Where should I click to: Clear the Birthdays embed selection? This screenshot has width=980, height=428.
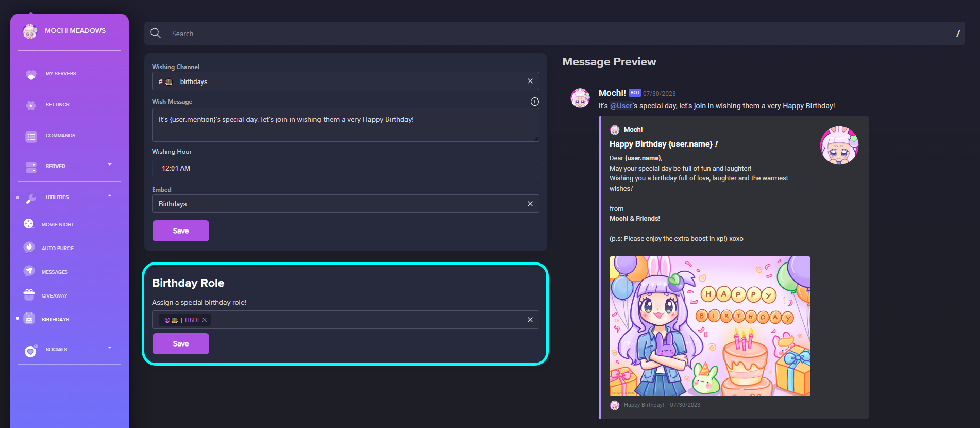tap(530, 204)
